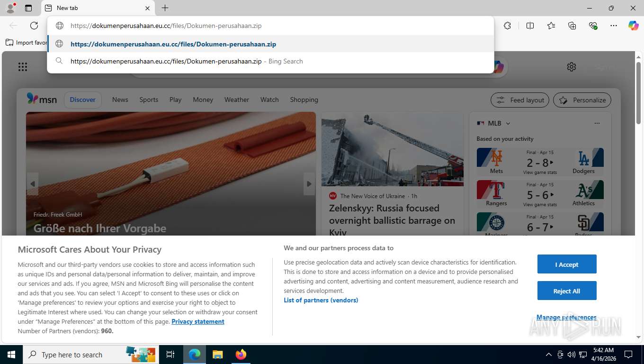Viewport: 644px width, 364px height.
Task: Launch Copilot from toolbar icon
Action: coord(634,26)
